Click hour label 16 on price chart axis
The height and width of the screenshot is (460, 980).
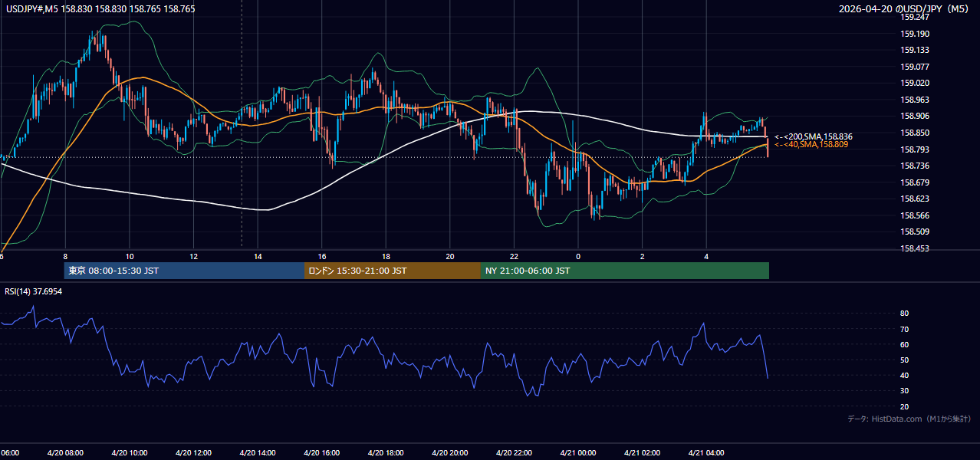pos(322,257)
